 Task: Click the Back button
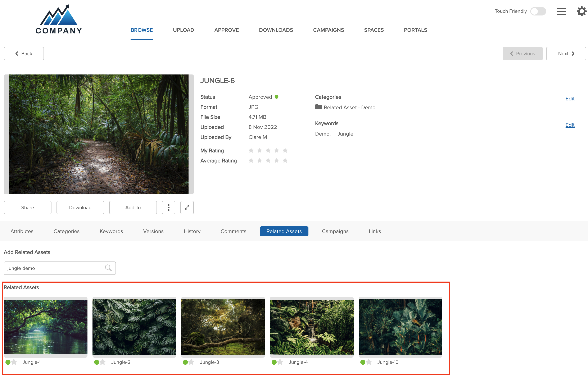(x=24, y=54)
